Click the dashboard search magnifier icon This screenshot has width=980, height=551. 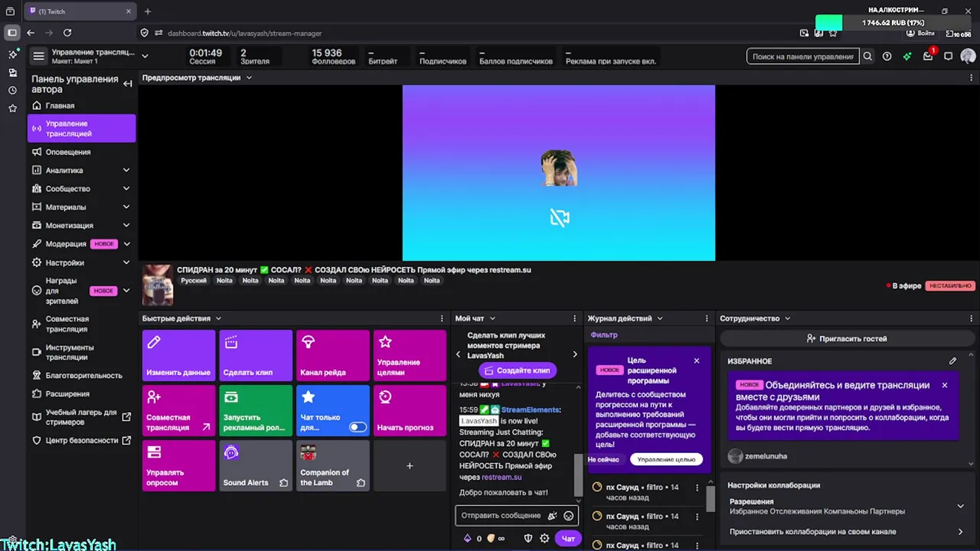pos(867,56)
